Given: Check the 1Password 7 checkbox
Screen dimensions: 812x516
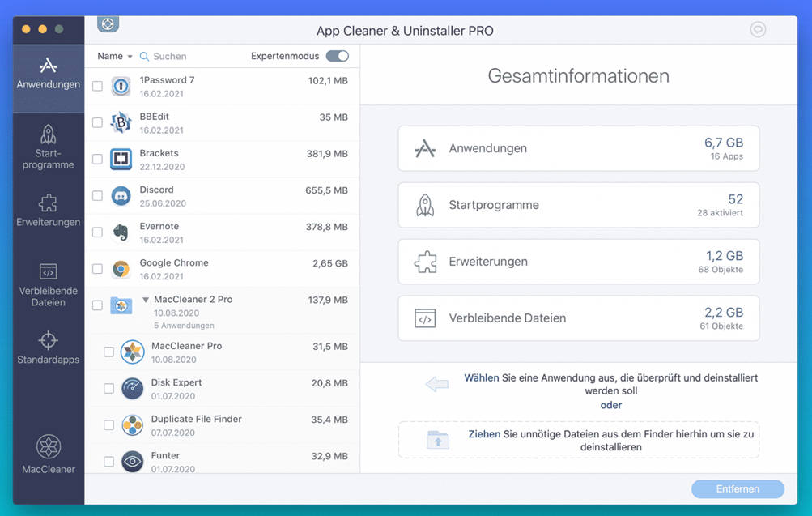Looking at the screenshot, I should click(x=97, y=86).
